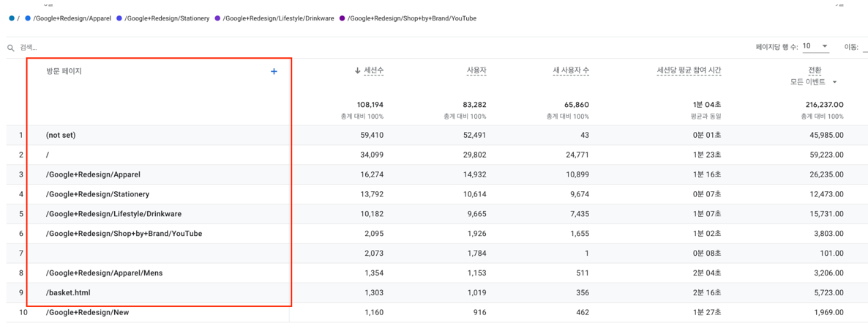The image size is (868, 329).
Task: Click the /Google+Redesign/Apparel legend dot
Action: [28, 18]
